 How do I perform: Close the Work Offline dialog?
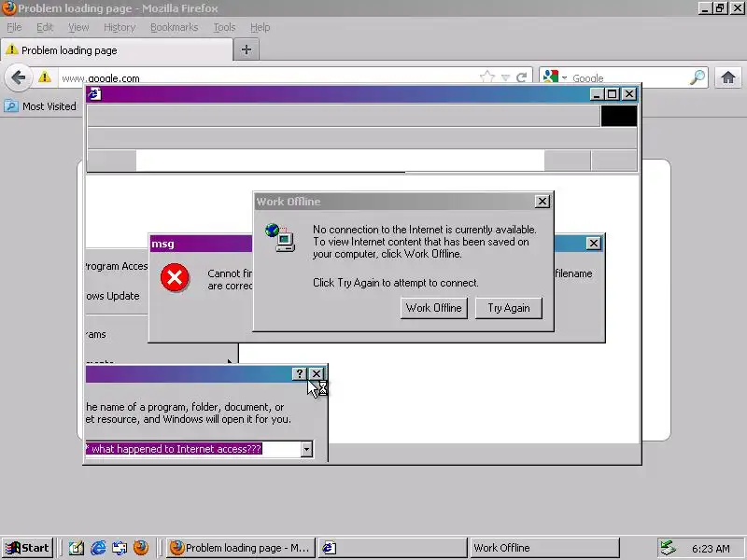click(543, 202)
